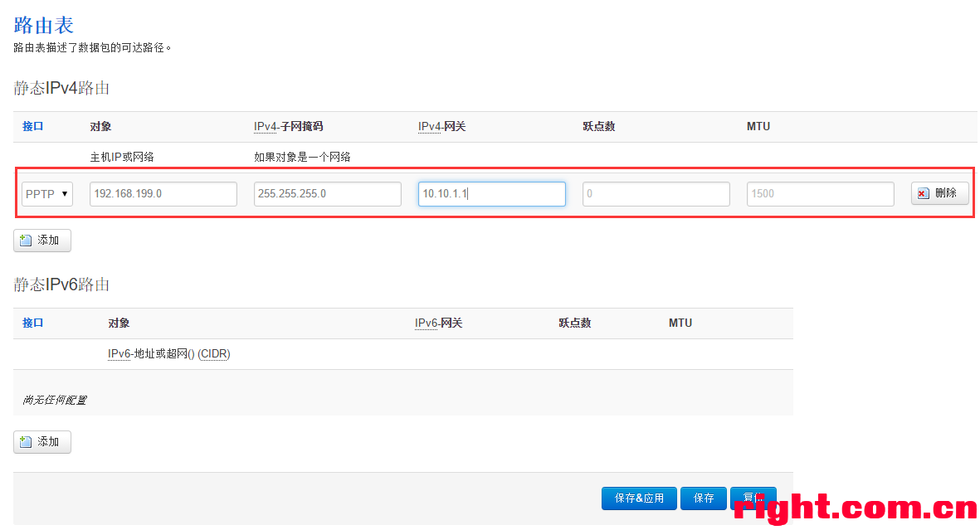The height and width of the screenshot is (530, 980).
Task: Click the IPv6-地址或超网() (CIDR) hint text
Action: point(168,354)
